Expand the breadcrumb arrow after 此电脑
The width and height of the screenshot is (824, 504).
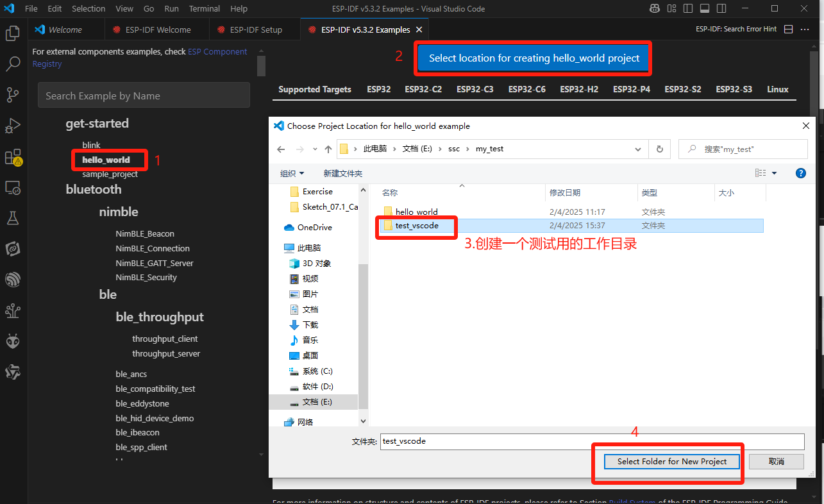(395, 149)
